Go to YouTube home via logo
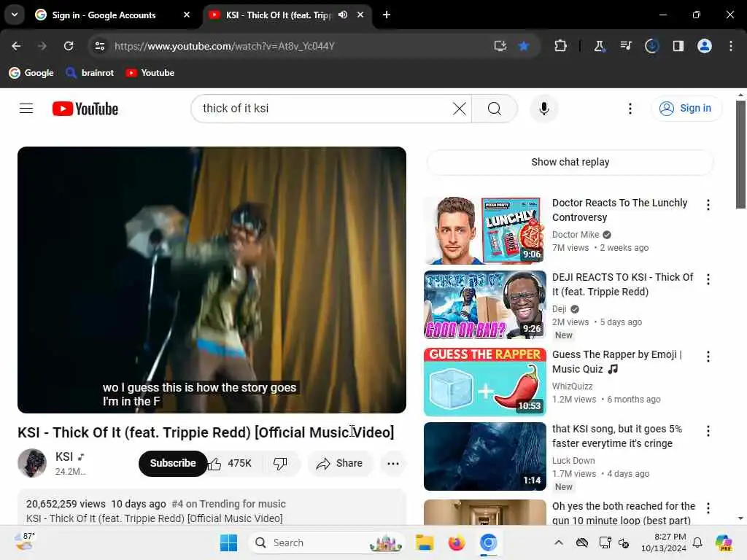Viewport: 747px width, 560px height. click(85, 109)
